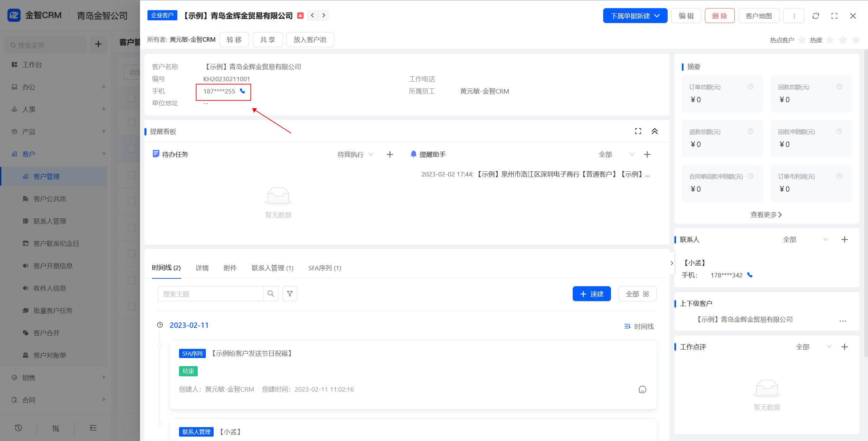Add a new 提醒助手 reminder
The height and width of the screenshot is (441, 868).
click(x=647, y=154)
